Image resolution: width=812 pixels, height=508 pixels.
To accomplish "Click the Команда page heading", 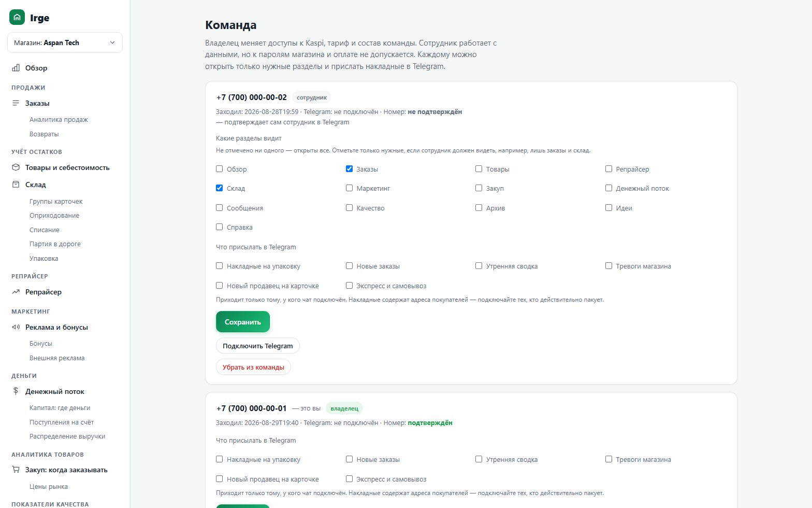I will click(x=231, y=25).
